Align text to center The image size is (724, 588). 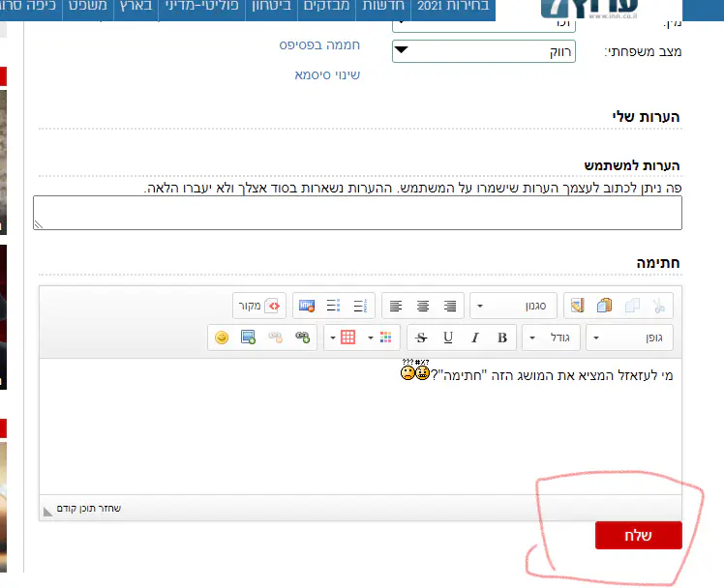[423, 307]
